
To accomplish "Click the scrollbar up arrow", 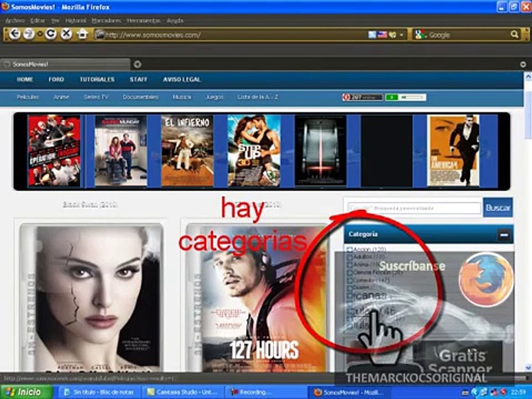I will [528, 76].
